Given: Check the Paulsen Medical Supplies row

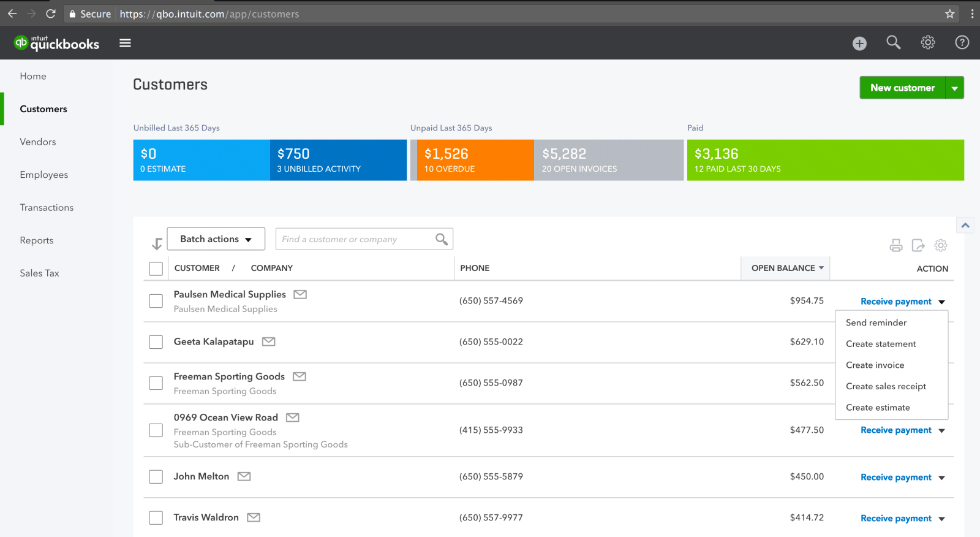Looking at the screenshot, I should [156, 301].
